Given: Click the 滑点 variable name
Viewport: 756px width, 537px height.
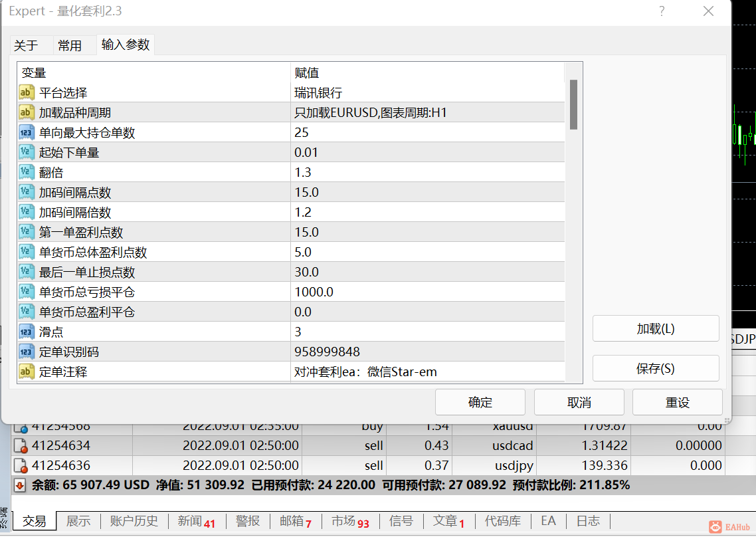Looking at the screenshot, I should coord(51,332).
